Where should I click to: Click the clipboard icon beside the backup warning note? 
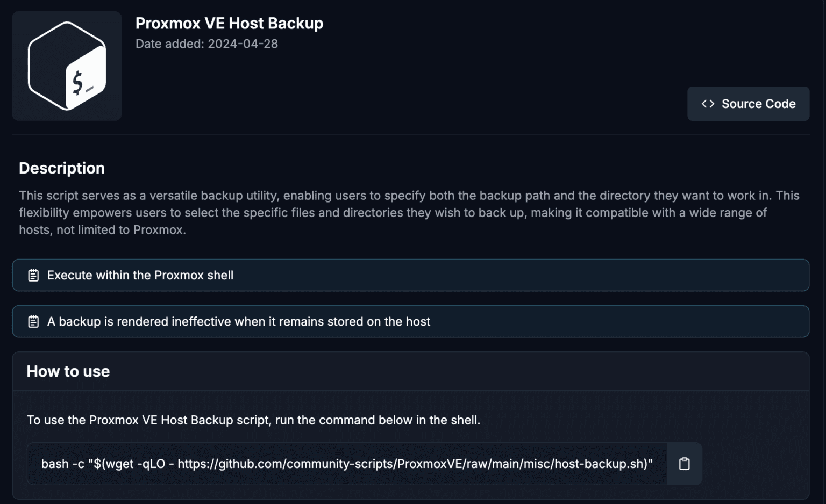tap(33, 321)
